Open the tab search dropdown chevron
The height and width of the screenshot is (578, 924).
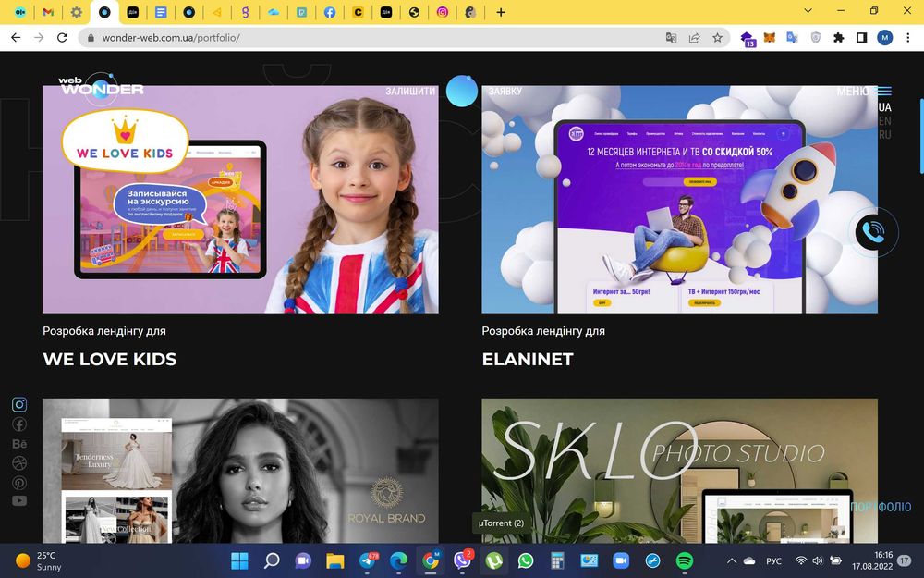808,11
